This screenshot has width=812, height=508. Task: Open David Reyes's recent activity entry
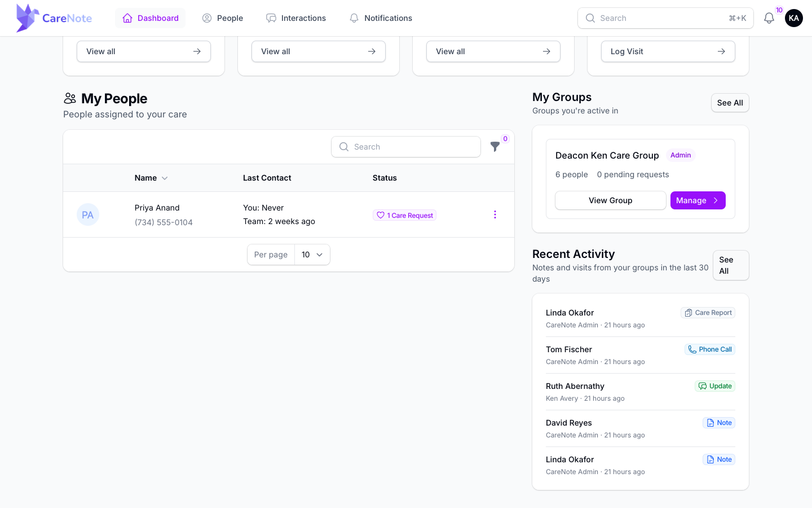[641, 428]
